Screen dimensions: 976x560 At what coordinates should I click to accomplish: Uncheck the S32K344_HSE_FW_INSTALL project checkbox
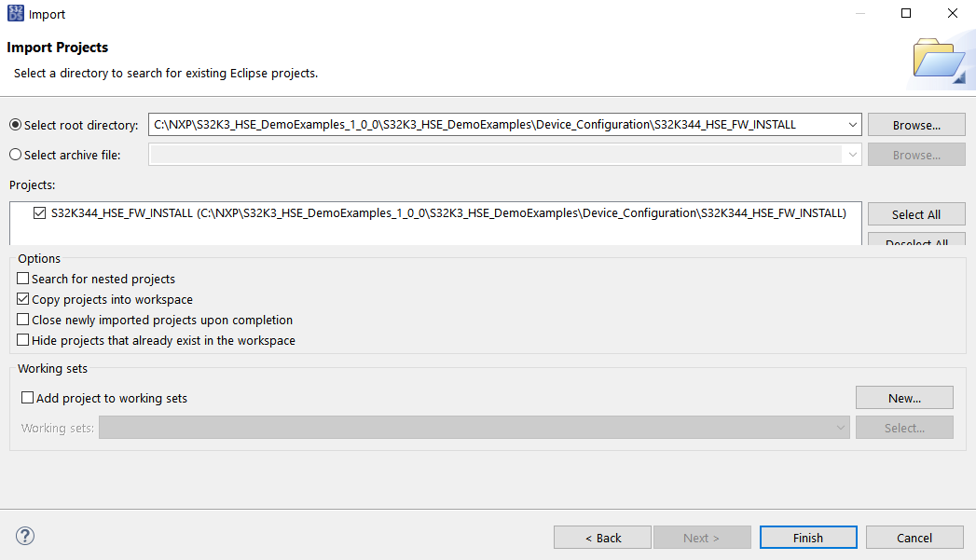pyautogui.click(x=39, y=213)
